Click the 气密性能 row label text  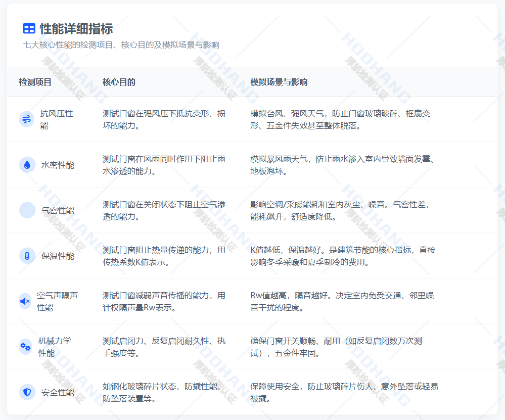(x=58, y=210)
